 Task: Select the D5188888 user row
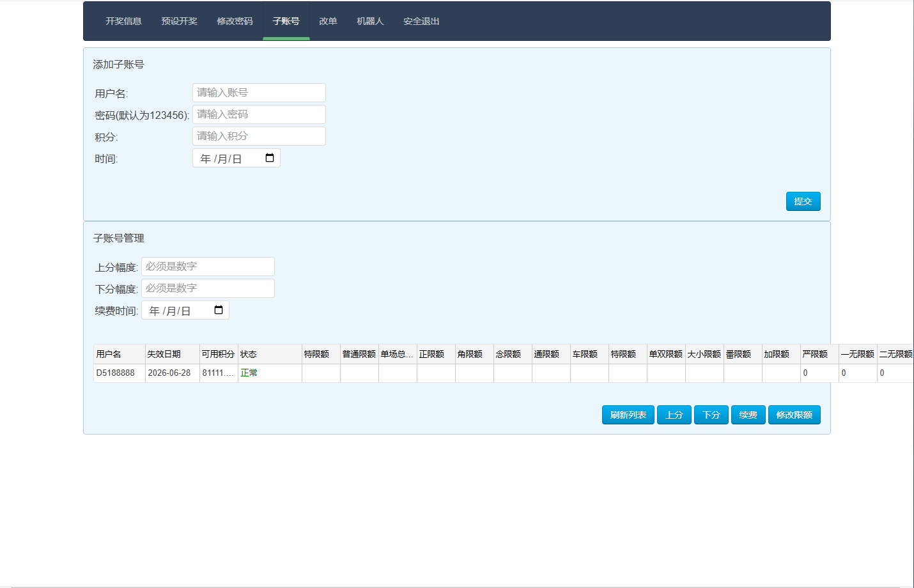click(x=504, y=373)
